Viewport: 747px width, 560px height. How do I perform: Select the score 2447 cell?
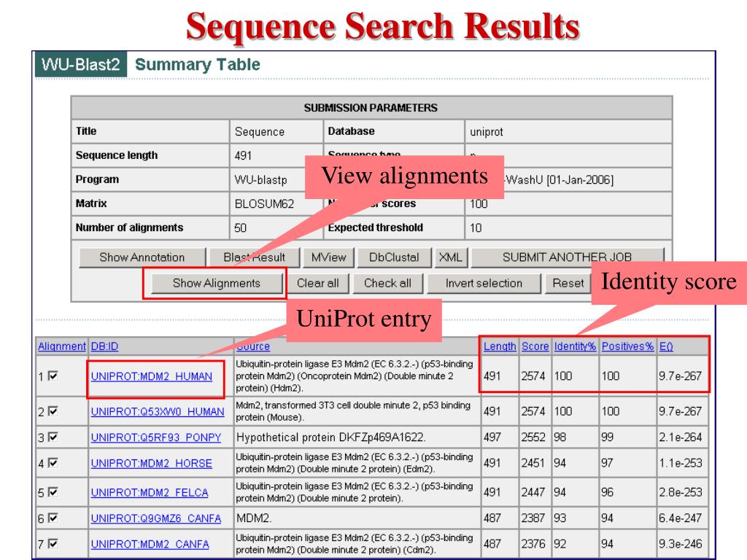[x=533, y=492]
